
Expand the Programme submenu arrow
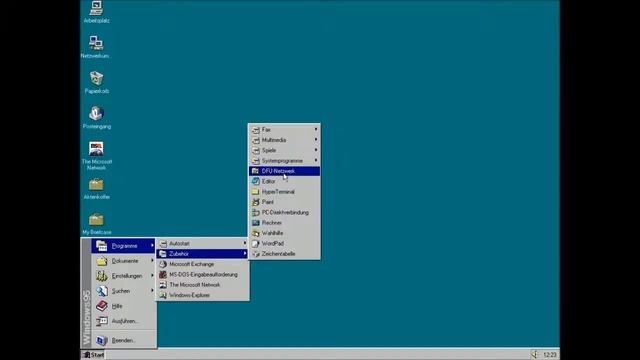[152, 246]
